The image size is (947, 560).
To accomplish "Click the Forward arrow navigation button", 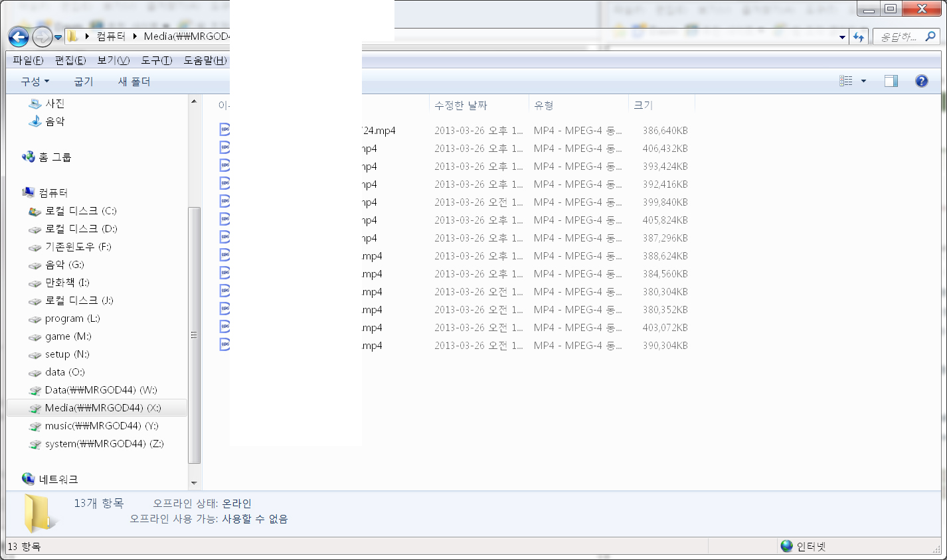I will (42, 37).
